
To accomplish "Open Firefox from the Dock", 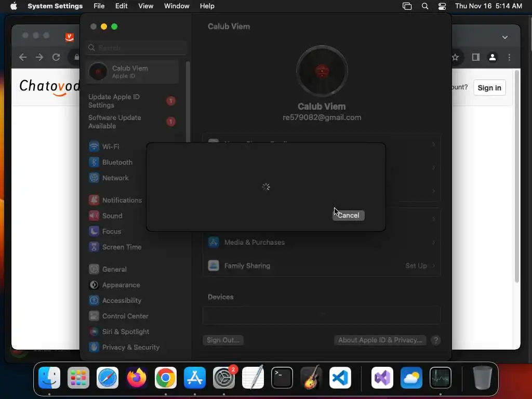I will pos(137,378).
